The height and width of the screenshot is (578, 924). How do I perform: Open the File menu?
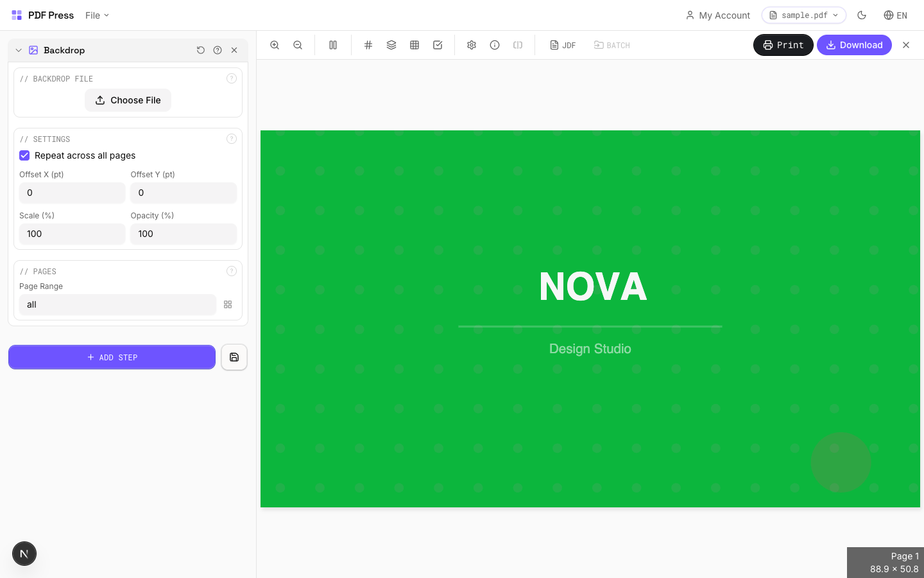pyautogui.click(x=97, y=15)
